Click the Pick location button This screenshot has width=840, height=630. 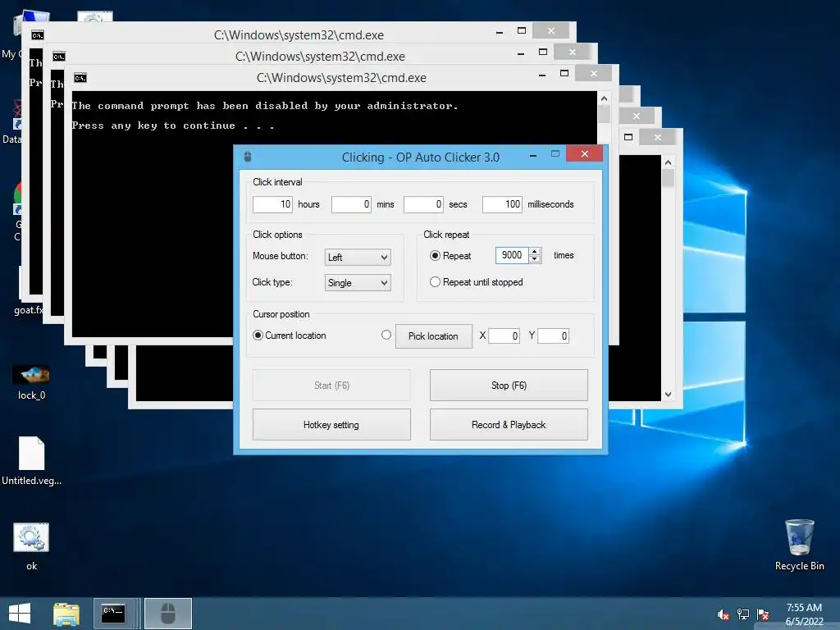[434, 336]
